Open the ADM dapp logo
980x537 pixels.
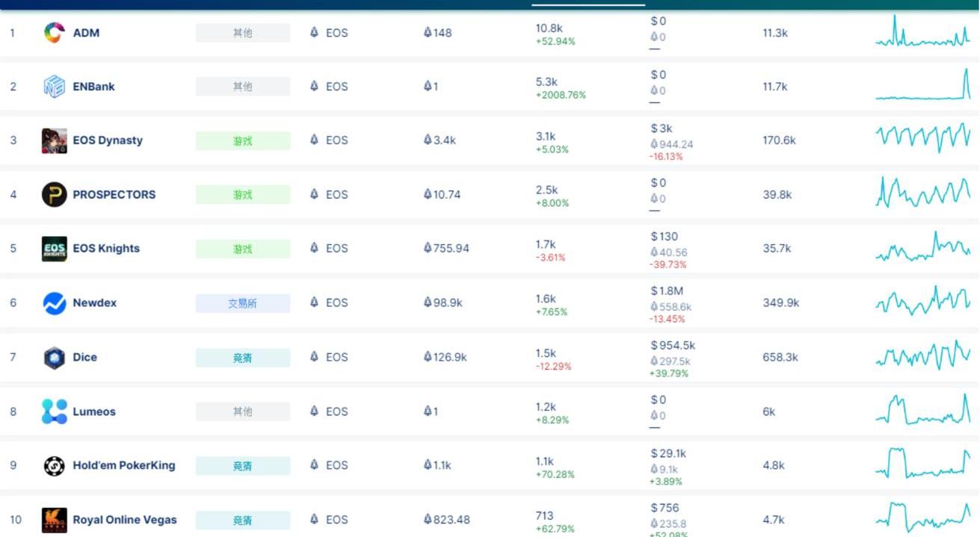(55, 33)
